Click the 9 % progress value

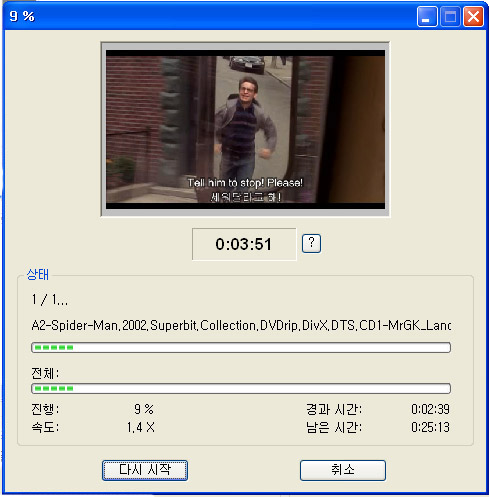click(x=144, y=409)
